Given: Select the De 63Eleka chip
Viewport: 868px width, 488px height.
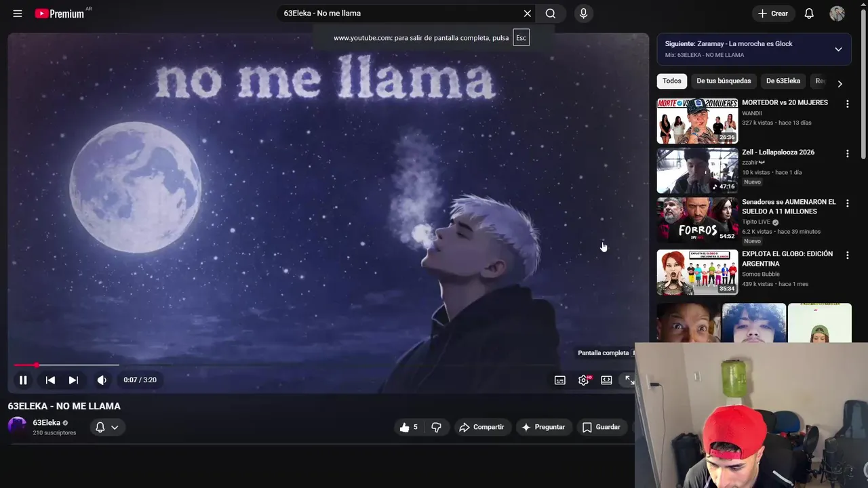Looking at the screenshot, I should click(783, 81).
